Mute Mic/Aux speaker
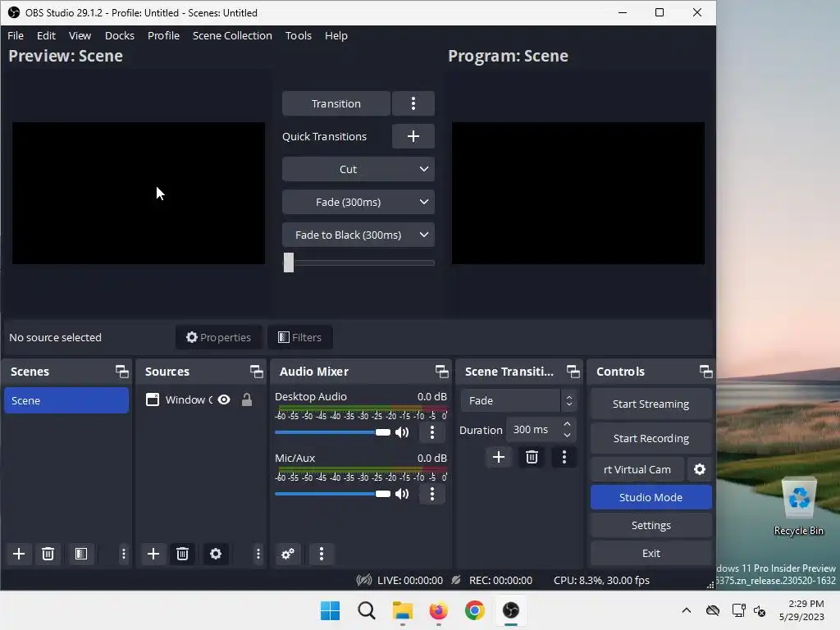This screenshot has width=840, height=630. click(402, 494)
